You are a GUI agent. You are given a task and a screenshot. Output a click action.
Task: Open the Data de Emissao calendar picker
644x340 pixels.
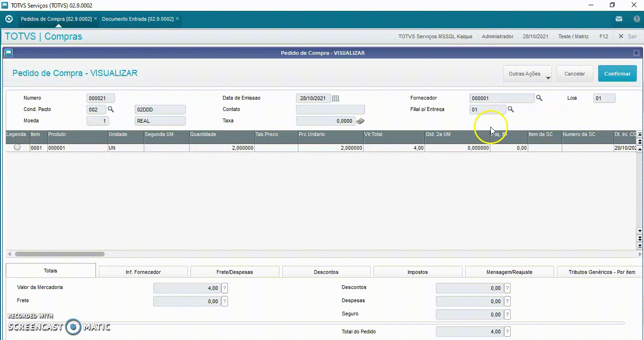336,98
